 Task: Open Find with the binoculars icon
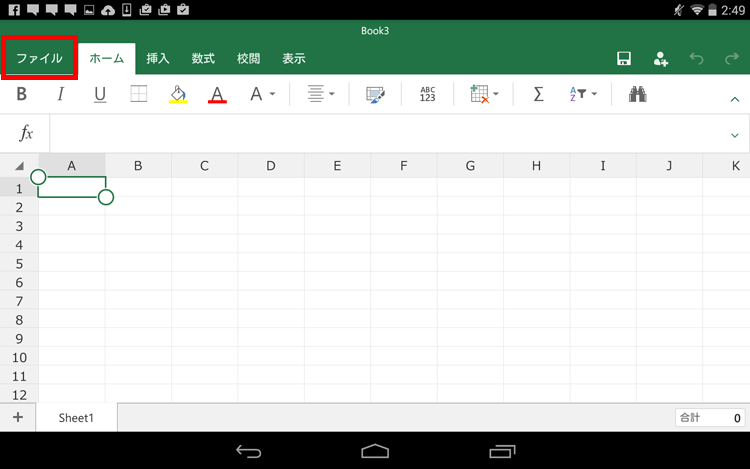coord(637,94)
